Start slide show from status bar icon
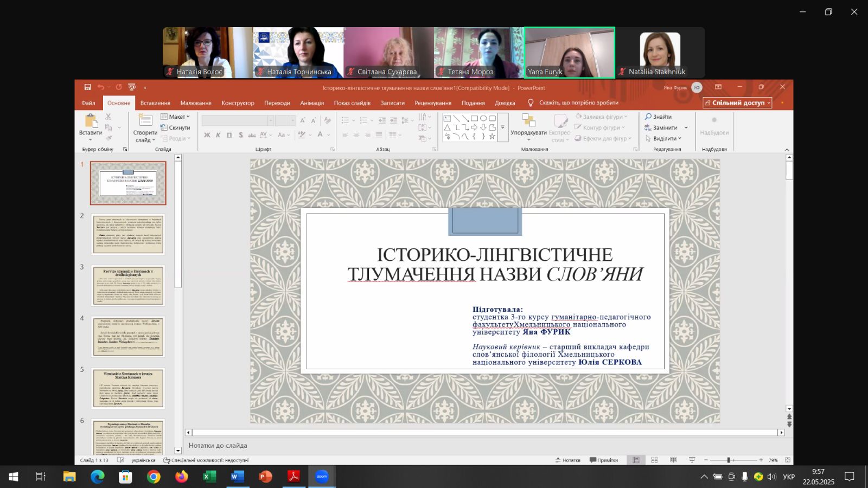Viewport: 868px width, 488px height. 692,460
